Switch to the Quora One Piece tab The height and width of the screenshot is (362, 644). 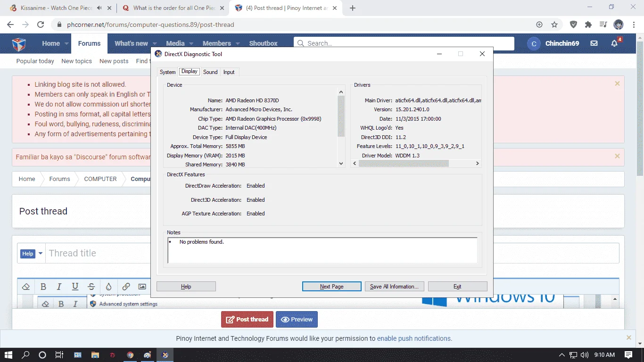coord(173,8)
